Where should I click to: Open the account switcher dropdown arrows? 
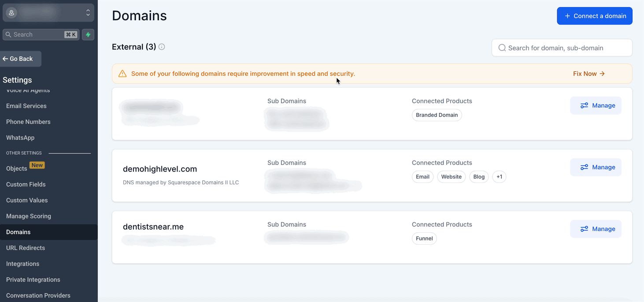[88, 13]
